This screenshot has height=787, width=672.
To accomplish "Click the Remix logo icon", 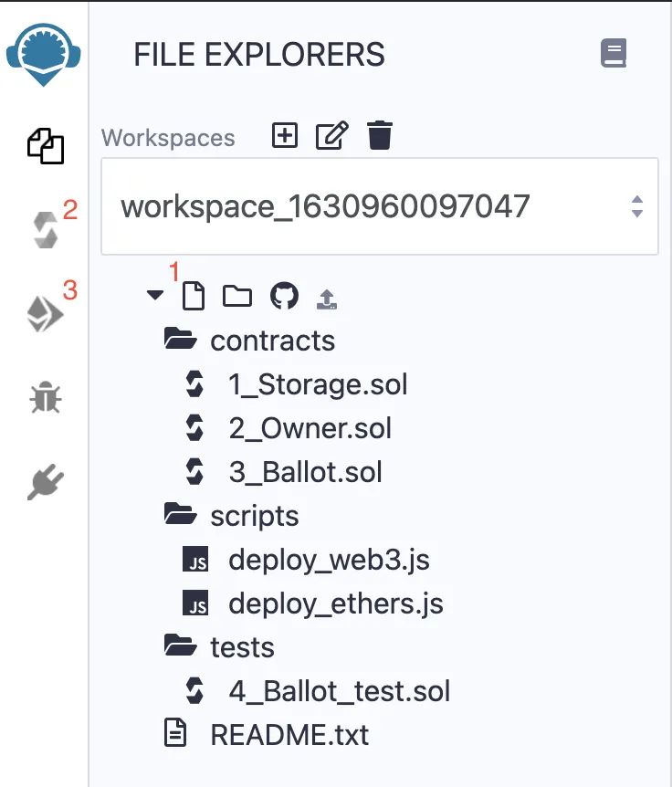I will point(44,54).
